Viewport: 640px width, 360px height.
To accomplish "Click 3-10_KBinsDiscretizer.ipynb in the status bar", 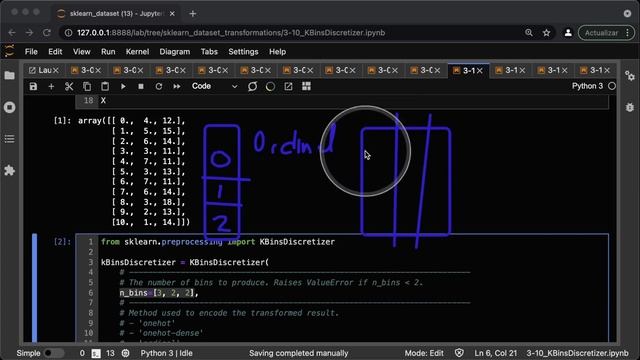I will [x=577, y=353].
